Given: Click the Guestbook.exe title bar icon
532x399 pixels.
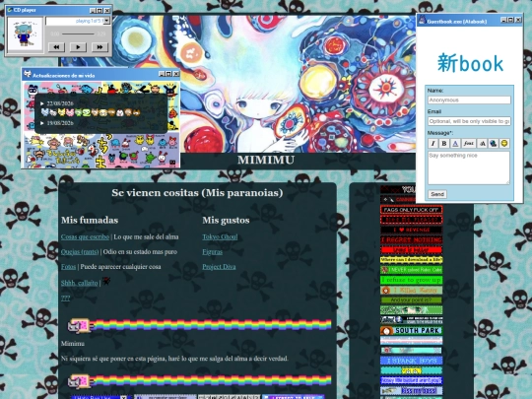Looking at the screenshot, I should pyautogui.click(x=422, y=20).
